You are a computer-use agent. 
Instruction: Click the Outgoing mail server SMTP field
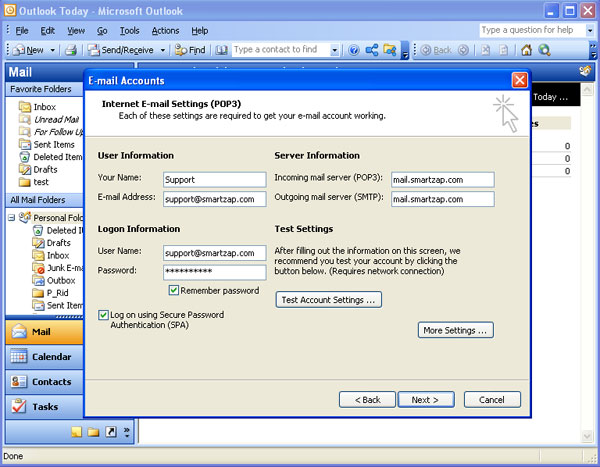[443, 199]
